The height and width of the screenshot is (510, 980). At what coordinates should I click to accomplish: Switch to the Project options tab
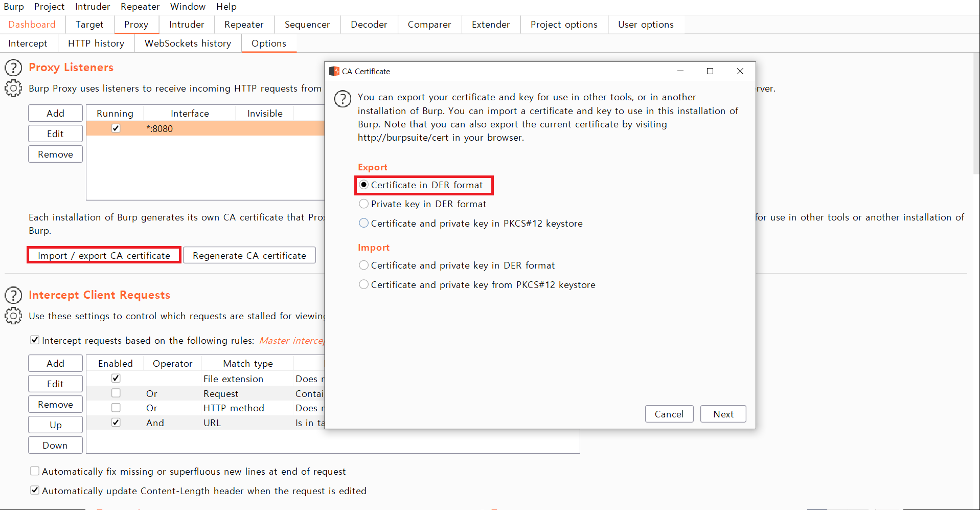(564, 25)
